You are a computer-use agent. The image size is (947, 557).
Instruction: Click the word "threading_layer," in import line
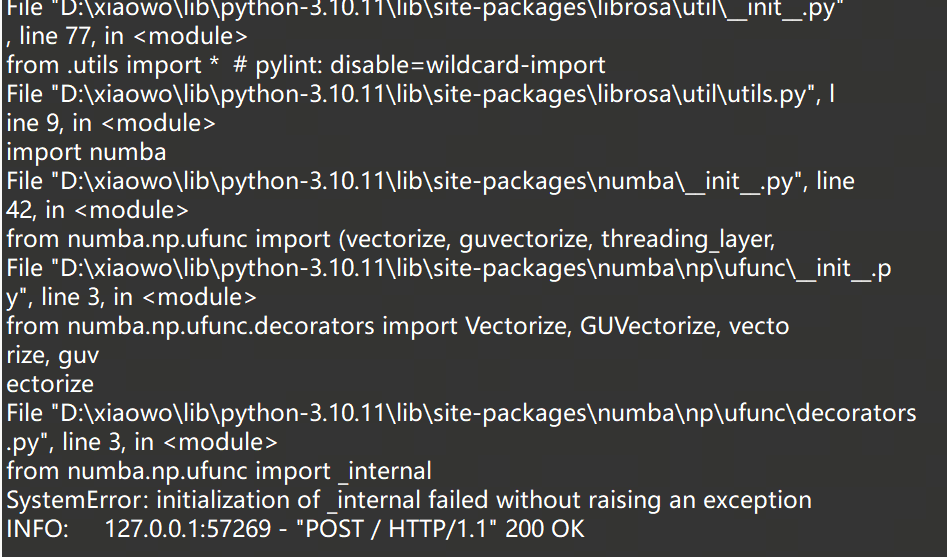(x=688, y=240)
